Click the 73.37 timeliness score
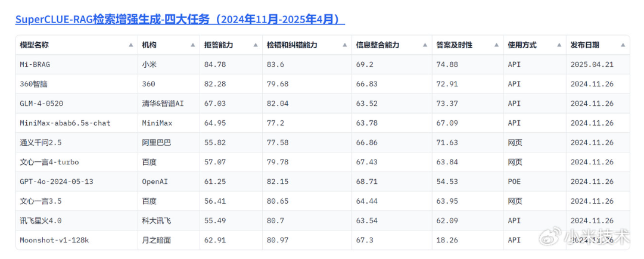The image size is (644, 259). (x=447, y=104)
